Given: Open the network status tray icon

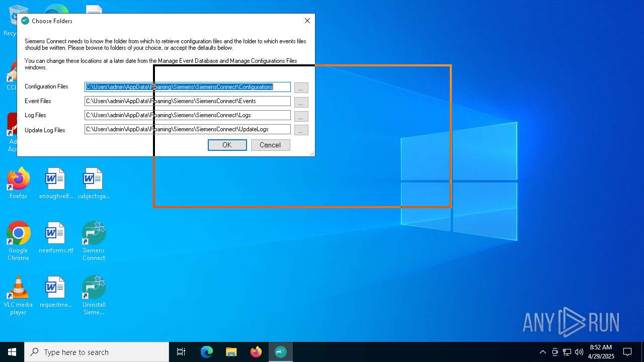Looking at the screenshot, I should click(567, 352).
